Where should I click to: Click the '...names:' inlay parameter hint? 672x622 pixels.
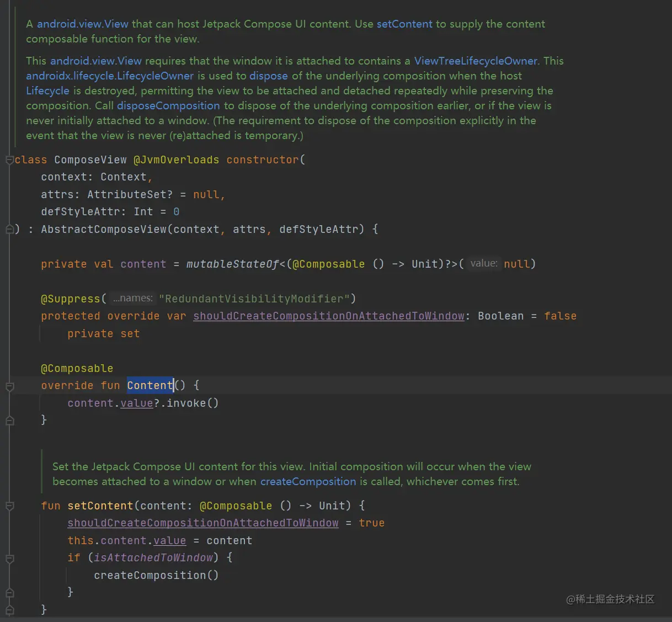click(132, 299)
